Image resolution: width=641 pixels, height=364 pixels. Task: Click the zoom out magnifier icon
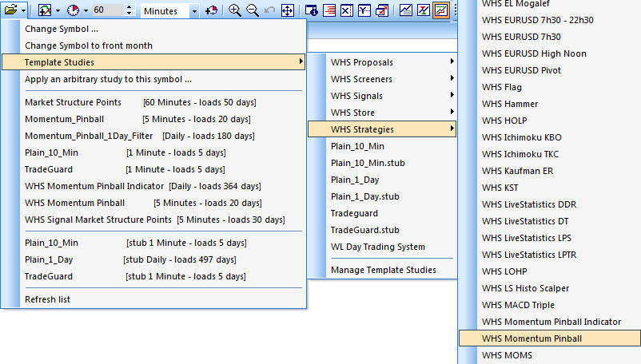tap(253, 10)
